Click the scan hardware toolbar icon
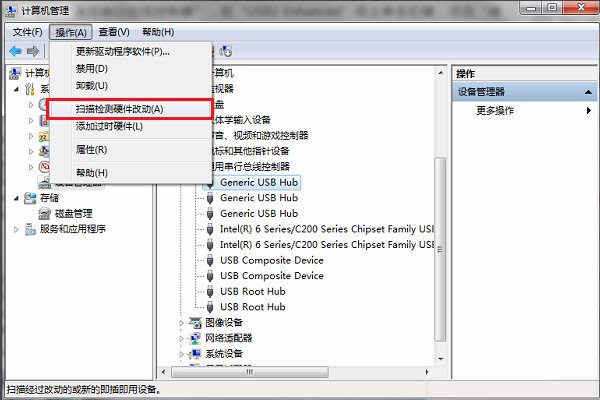Image resolution: width=600 pixels, height=400 pixels. (x=225, y=51)
